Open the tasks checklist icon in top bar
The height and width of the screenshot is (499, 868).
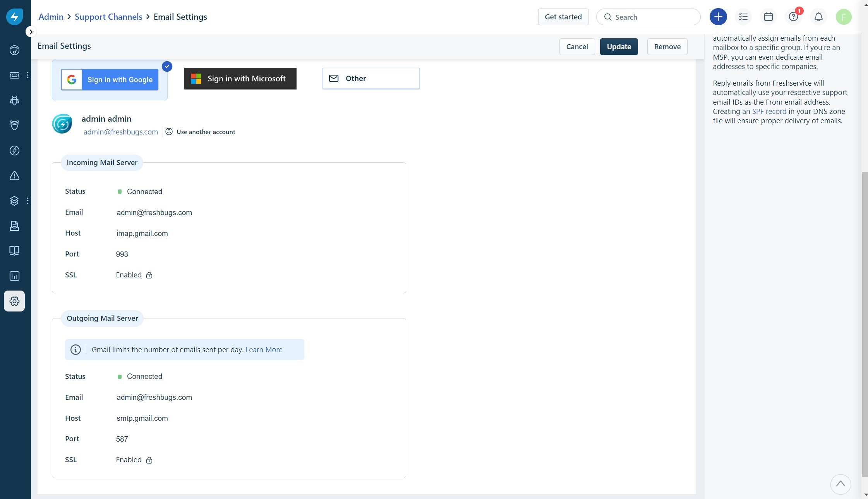tap(743, 17)
